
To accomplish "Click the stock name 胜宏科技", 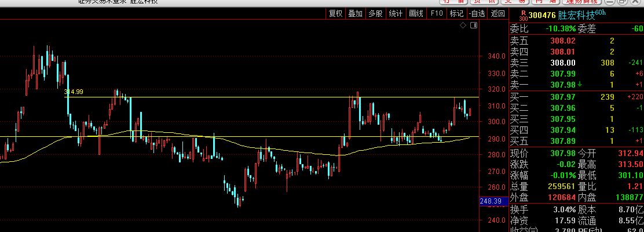I will [x=576, y=16].
